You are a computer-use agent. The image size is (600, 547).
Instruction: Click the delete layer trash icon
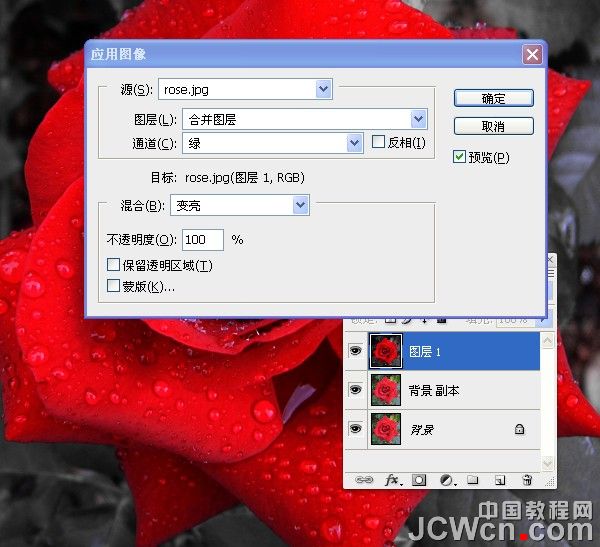point(526,480)
